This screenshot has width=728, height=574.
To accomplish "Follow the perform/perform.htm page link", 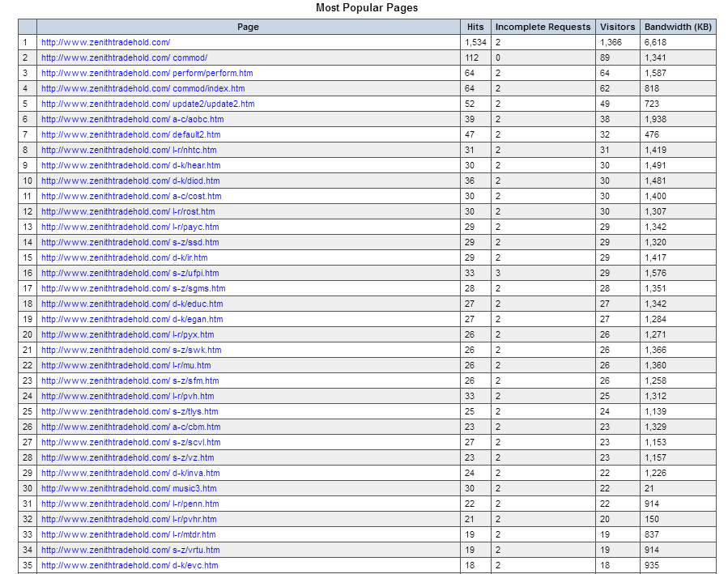I will 147,73.
